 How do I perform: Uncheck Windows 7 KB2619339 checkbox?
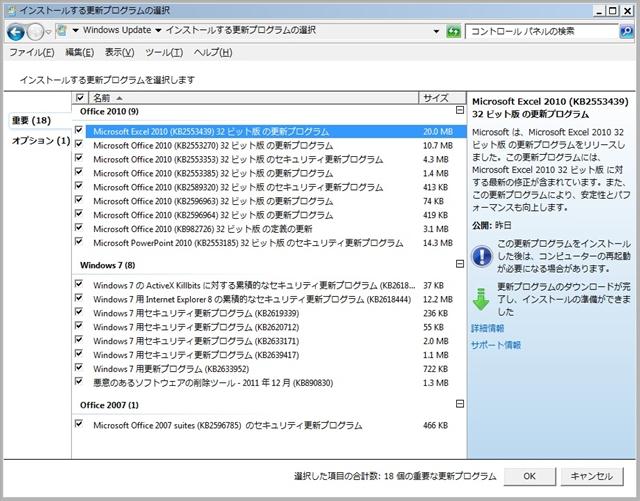tap(79, 312)
